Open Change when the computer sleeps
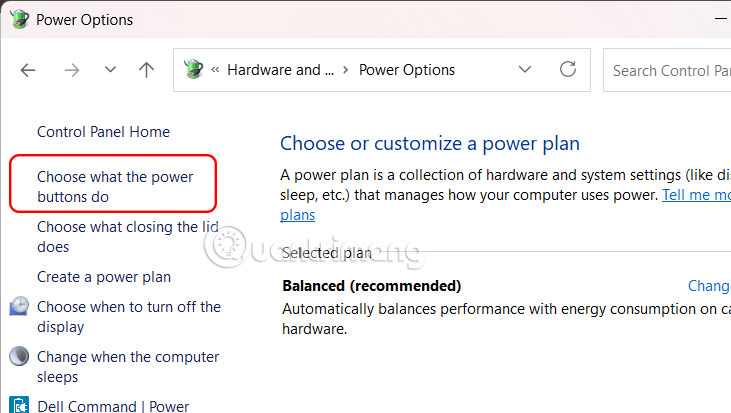Image resolution: width=731 pixels, height=413 pixels. tap(128, 367)
